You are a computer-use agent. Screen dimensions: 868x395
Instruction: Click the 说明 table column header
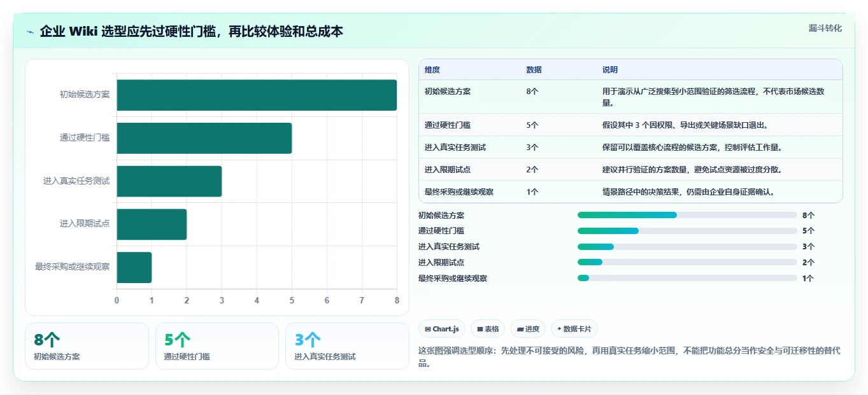(x=610, y=70)
